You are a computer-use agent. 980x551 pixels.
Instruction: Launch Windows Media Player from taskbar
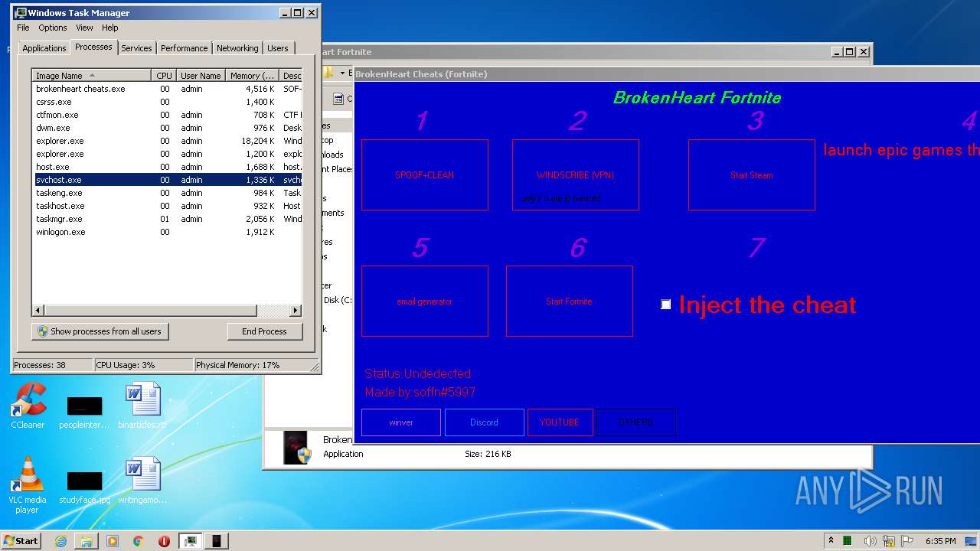coord(113,541)
